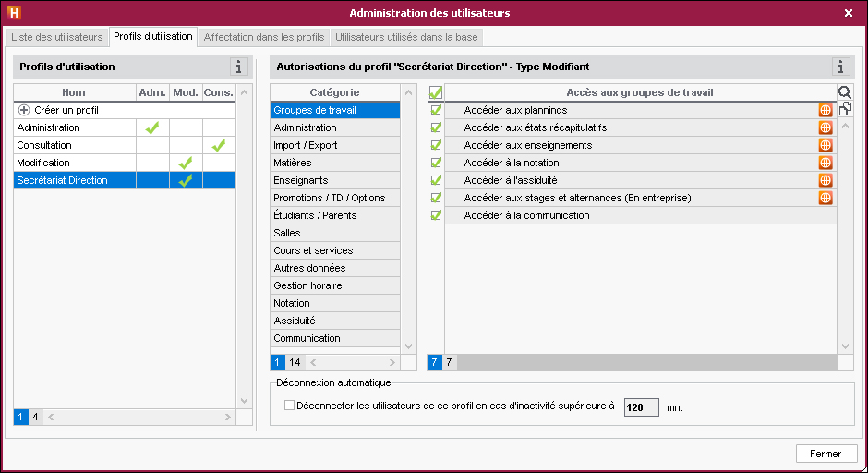Select the Communication category
Viewport: 868px width, 473px height.
pos(335,338)
